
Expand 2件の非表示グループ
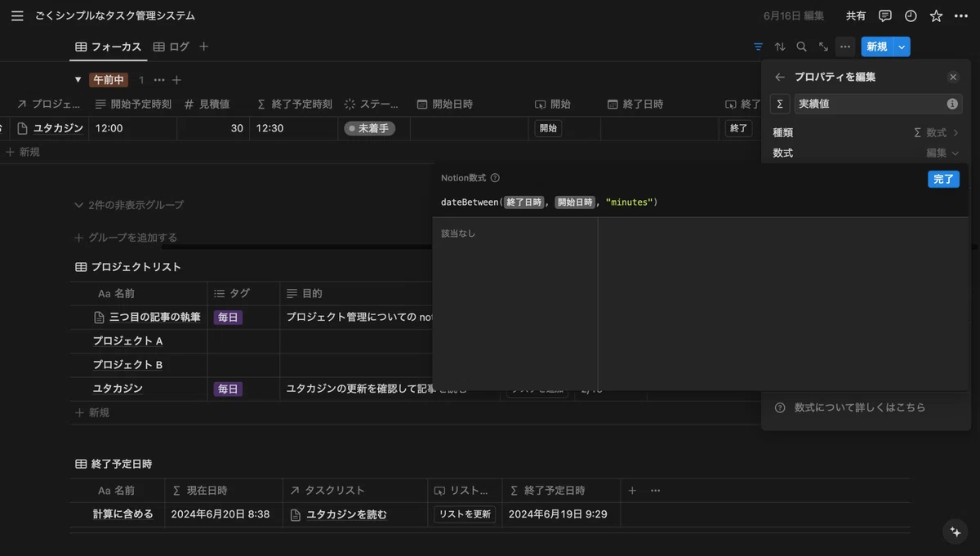coord(128,205)
